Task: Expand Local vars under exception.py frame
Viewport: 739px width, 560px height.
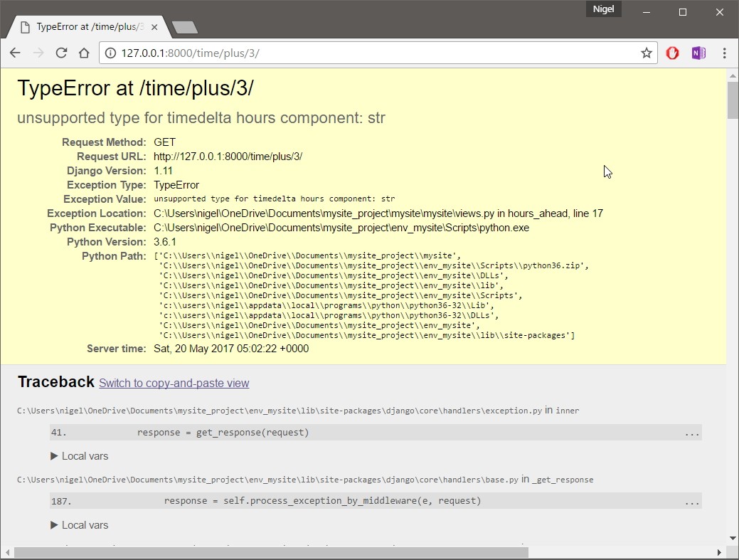Action: (x=80, y=456)
